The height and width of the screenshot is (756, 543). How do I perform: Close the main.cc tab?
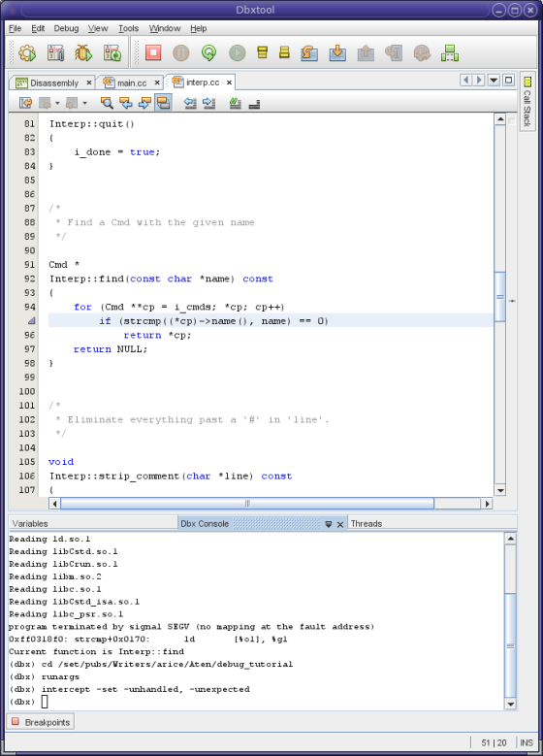(157, 82)
